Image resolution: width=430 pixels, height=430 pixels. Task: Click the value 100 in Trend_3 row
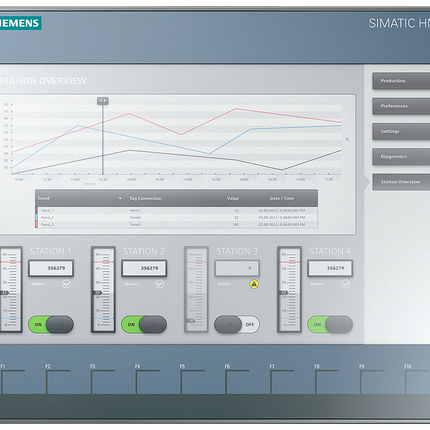(236, 225)
